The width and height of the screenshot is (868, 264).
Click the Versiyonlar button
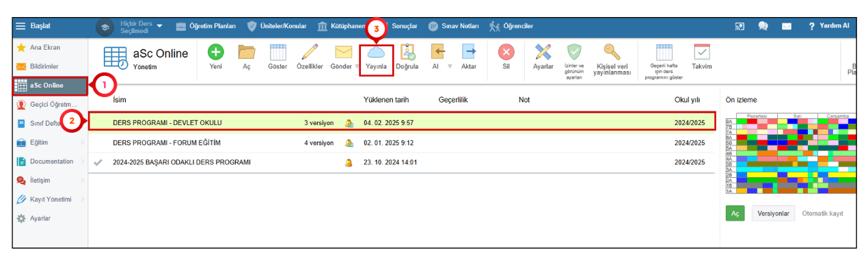pyautogui.click(x=773, y=213)
